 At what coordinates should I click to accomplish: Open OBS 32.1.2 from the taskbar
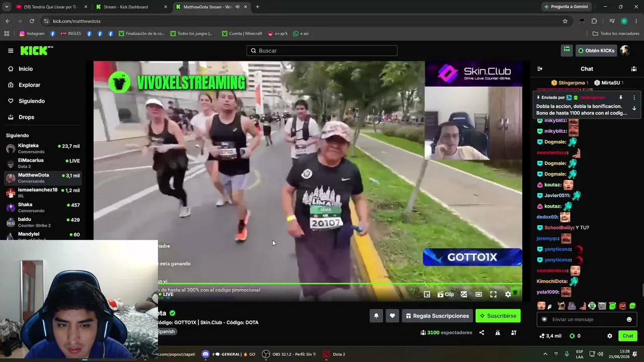pos(289,354)
